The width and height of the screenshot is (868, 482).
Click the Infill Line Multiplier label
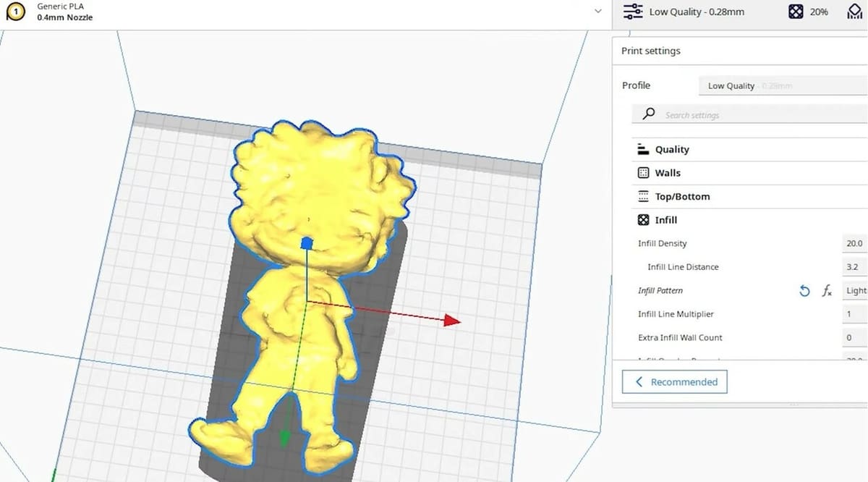[x=676, y=314]
